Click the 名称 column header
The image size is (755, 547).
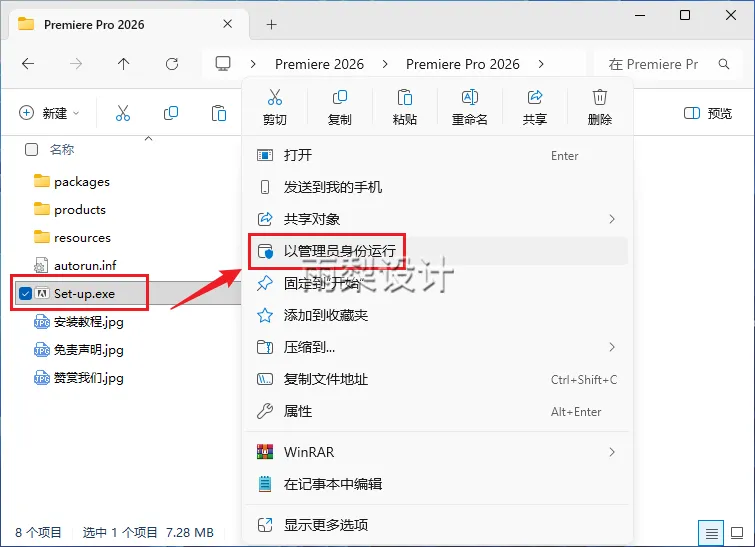(62, 150)
